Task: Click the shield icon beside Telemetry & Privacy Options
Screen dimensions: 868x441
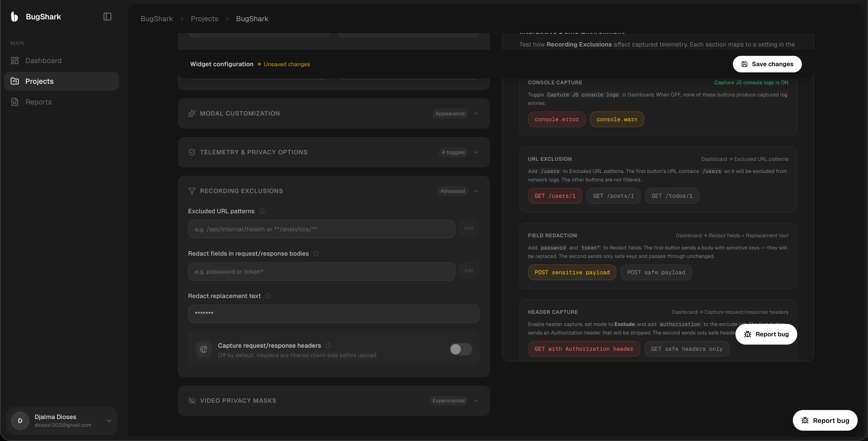Action: 192,152
